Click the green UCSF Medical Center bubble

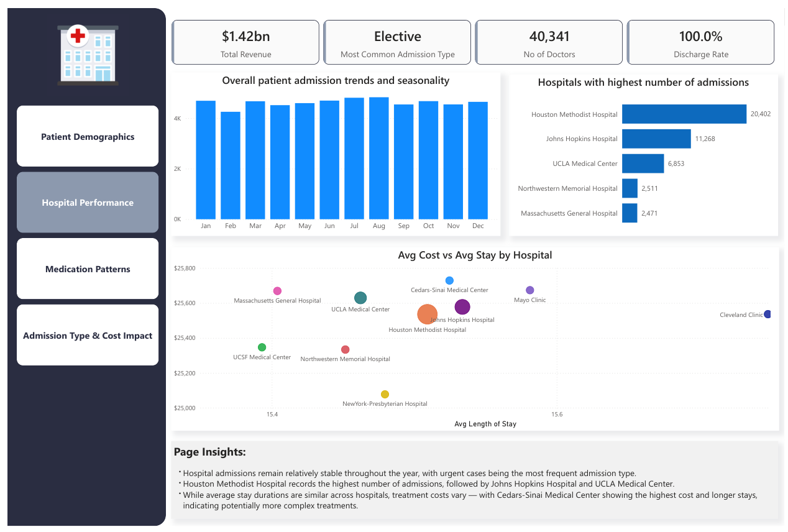[x=262, y=347]
